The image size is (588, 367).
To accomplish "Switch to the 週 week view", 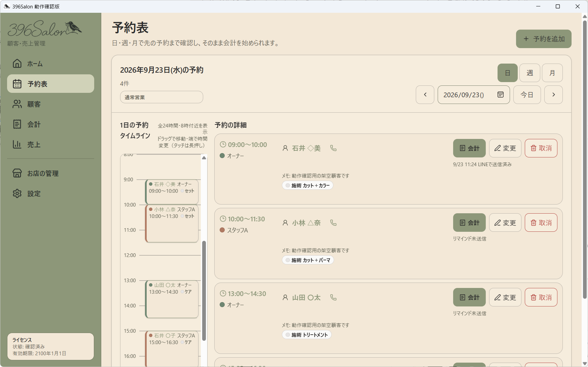I will pyautogui.click(x=530, y=73).
